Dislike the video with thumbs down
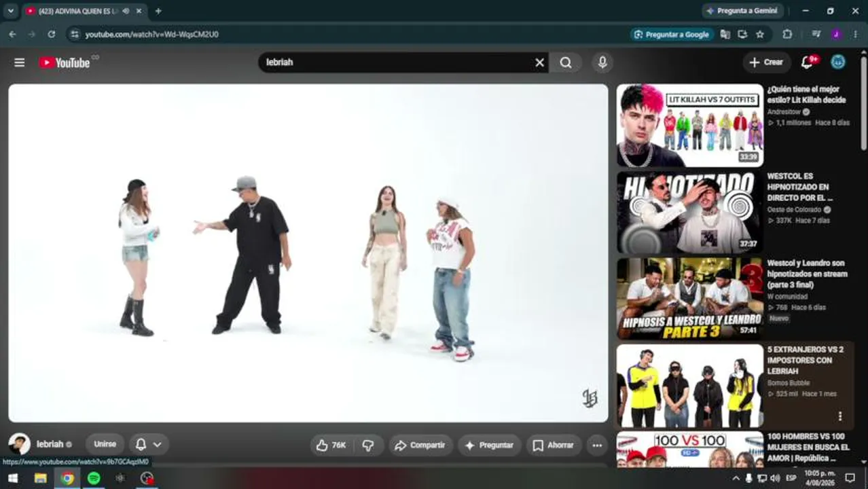This screenshot has height=489, width=868. [x=368, y=445]
